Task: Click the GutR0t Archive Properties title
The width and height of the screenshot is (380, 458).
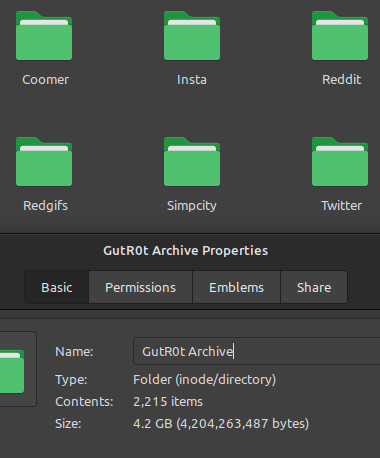Action: [186, 251]
